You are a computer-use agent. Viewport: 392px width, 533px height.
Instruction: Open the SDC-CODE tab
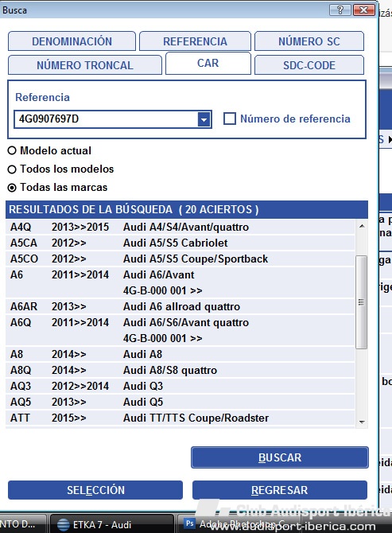click(x=309, y=65)
